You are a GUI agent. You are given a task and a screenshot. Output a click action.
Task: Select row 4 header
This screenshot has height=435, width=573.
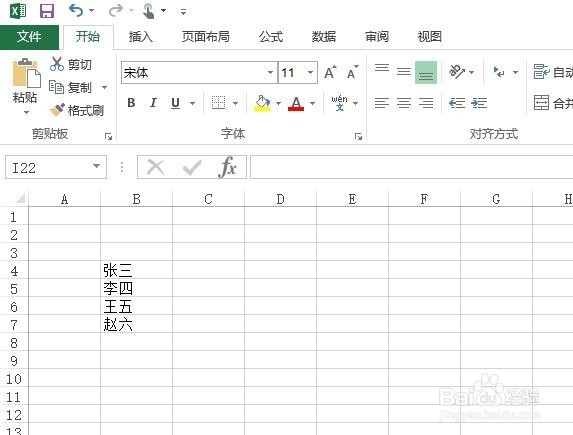pos(14,271)
